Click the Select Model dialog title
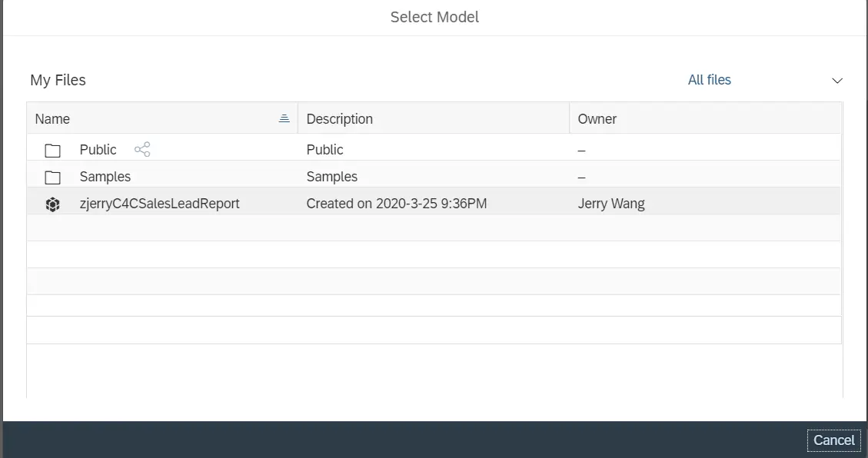Image resolution: width=868 pixels, height=458 pixels. [434, 17]
